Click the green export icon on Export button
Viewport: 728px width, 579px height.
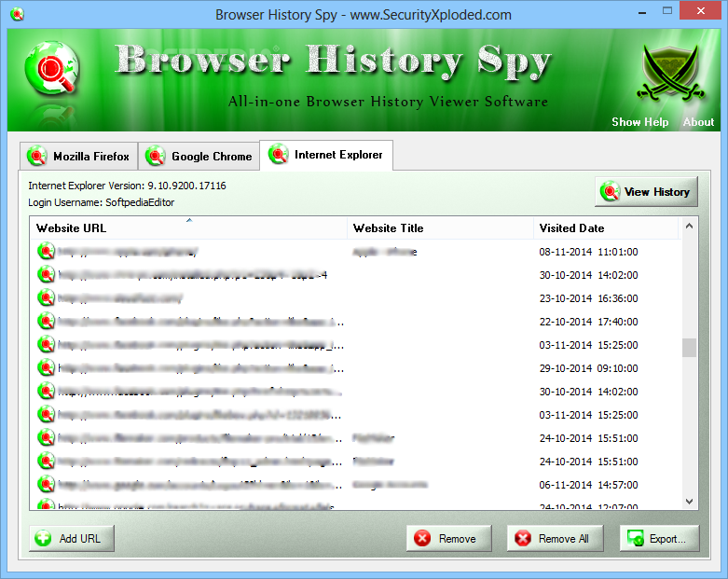click(635, 538)
